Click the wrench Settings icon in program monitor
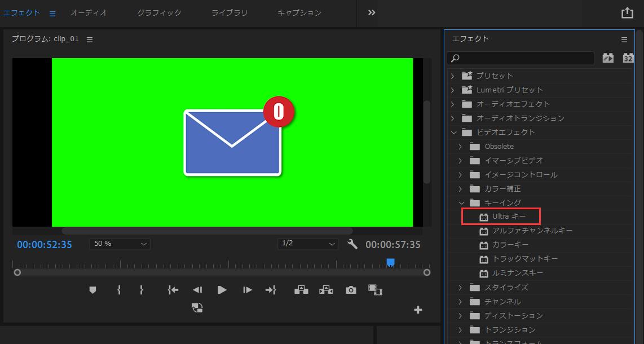Screen dimensions: 644x344 tap(351, 244)
